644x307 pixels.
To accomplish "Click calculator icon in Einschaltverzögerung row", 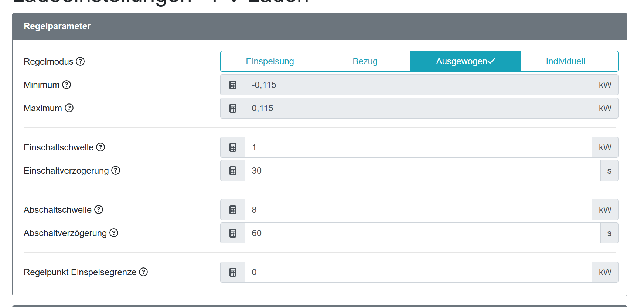I will tap(233, 171).
